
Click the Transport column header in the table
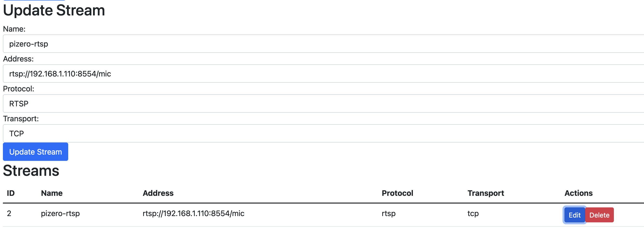[x=485, y=193]
